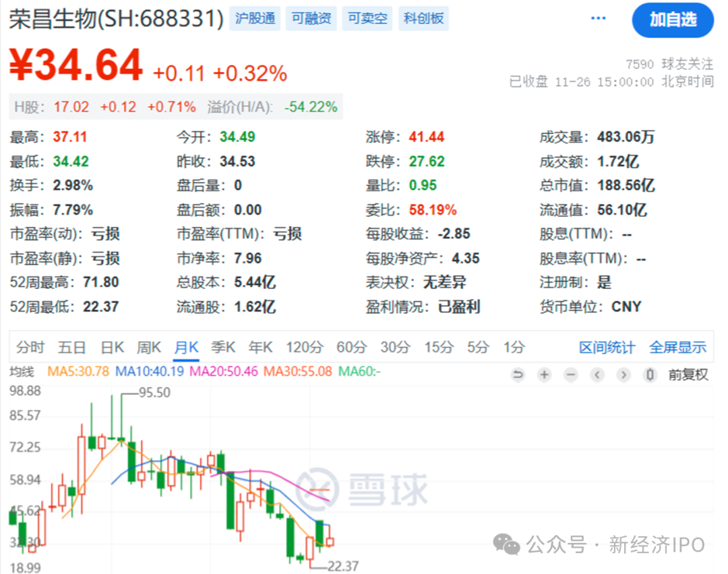Select the 科创板 tag
Viewport: 728px width, 574px height.
click(423, 19)
